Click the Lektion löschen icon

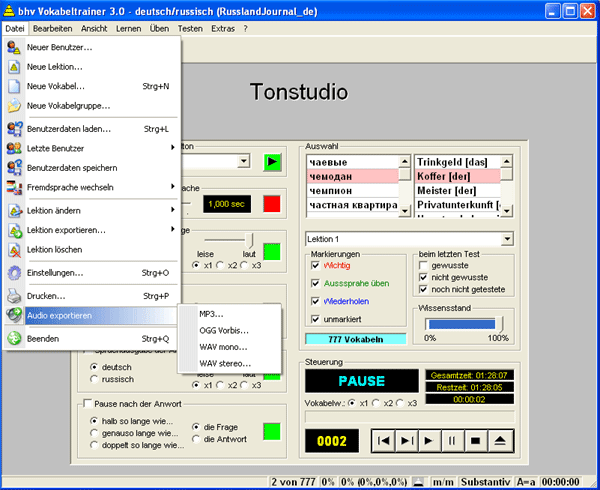pyautogui.click(x=14, y=250)
